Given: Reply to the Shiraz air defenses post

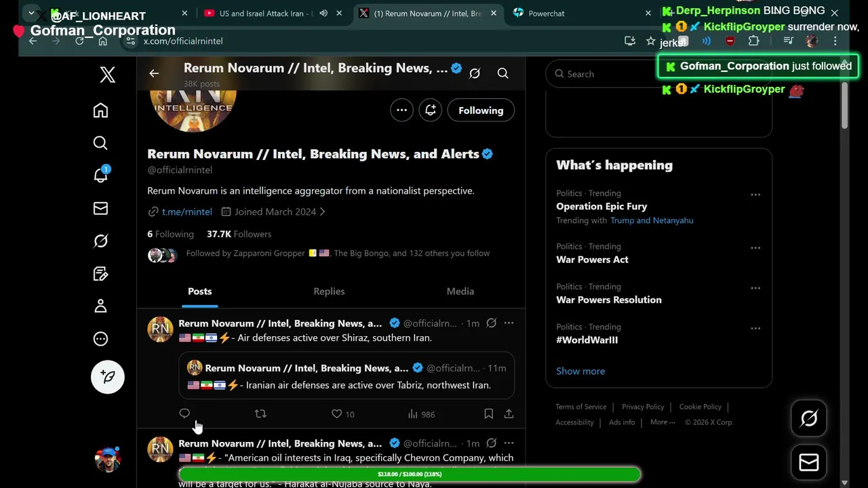Looking at the screenshot, I should [184, 413].
